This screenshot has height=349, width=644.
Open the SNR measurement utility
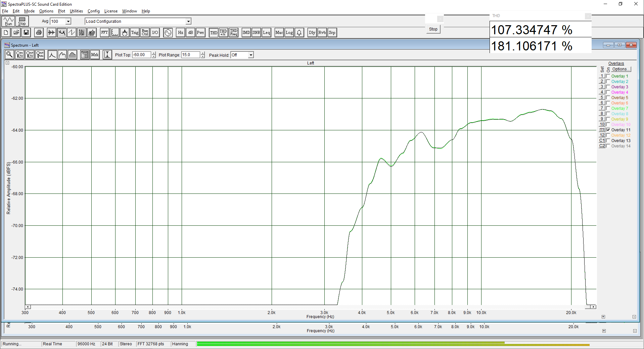(x=256, y=33)
